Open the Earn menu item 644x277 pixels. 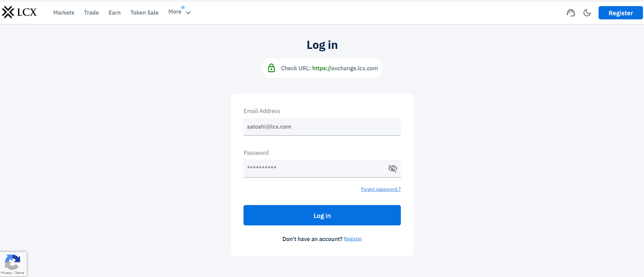pyautogui.click(x=114, y=13)
